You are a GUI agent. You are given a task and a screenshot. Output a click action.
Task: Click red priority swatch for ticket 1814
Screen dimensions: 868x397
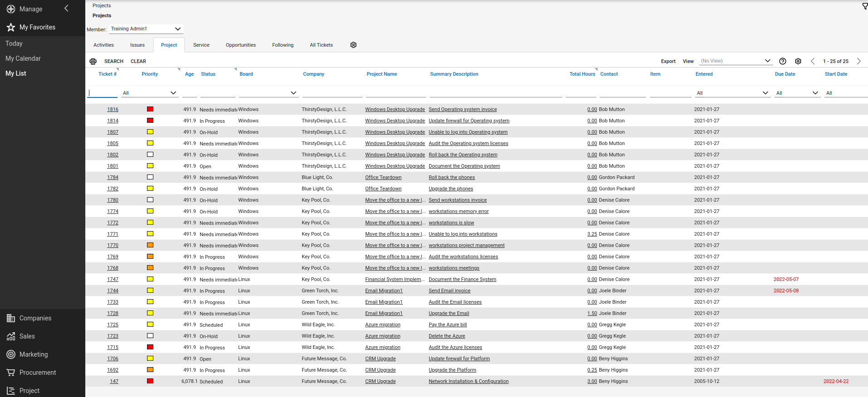coord(150,121)
